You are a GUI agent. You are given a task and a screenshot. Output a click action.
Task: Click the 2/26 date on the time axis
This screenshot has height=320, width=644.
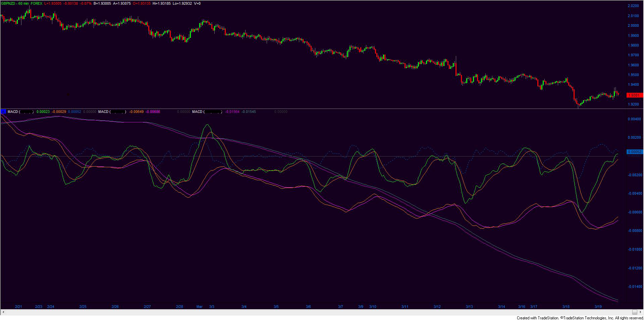[x=115, y=307]
